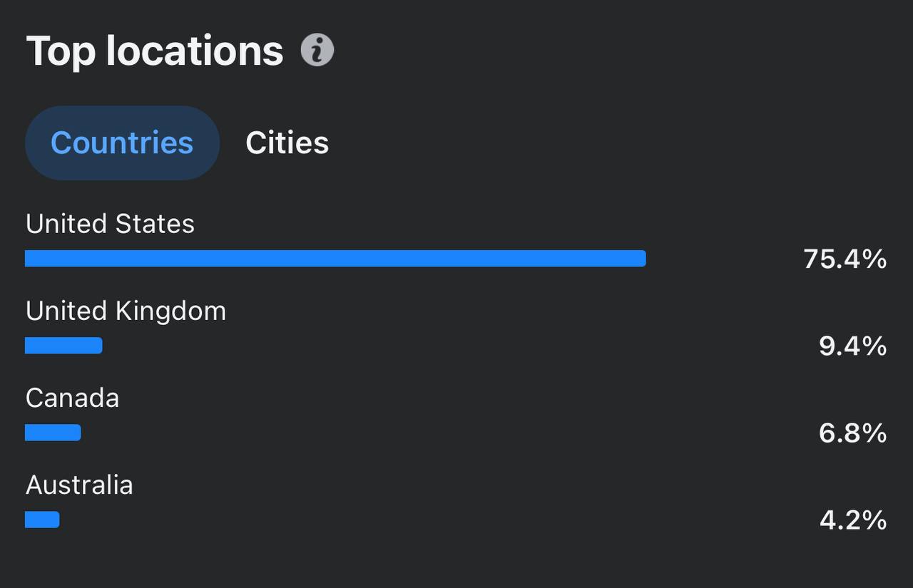The width and height of the screenshot is (913, 588).
Task: Click the word "locations" in the heading
Action: point(195,51)
